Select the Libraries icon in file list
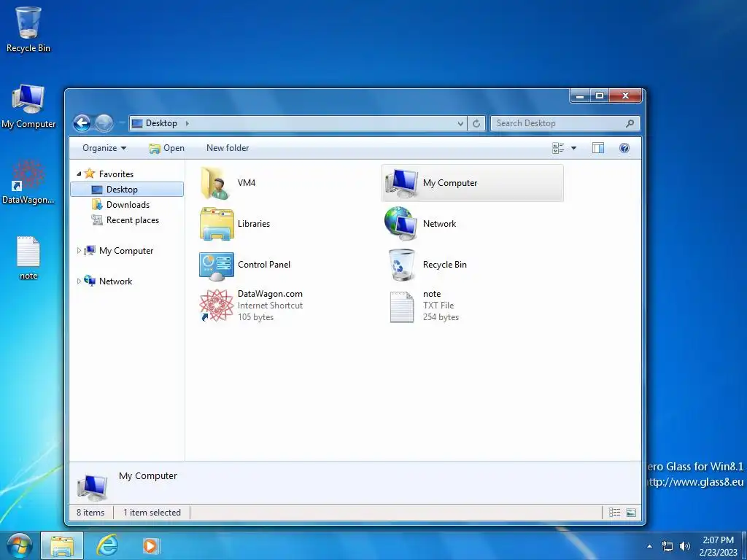 [x=216, y=224]
